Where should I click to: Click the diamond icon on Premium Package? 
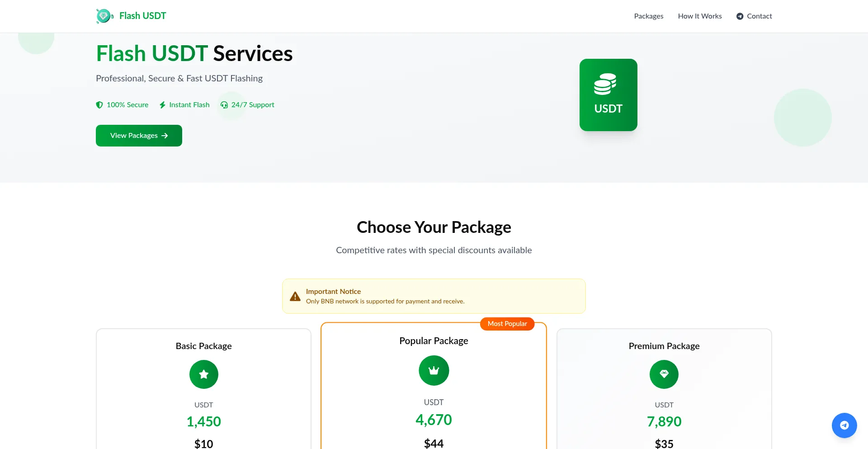pos(664,374)
